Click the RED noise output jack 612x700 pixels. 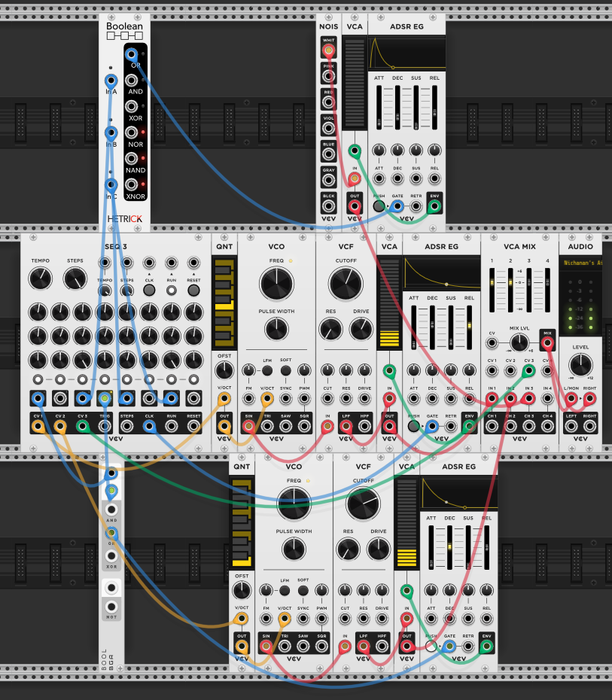[328, 102]
